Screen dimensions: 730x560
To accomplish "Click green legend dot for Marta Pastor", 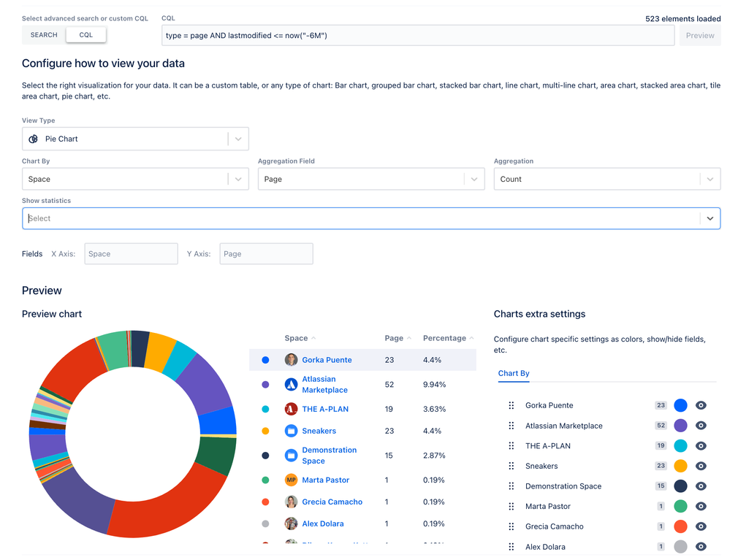I will click(x=265, y=480).
